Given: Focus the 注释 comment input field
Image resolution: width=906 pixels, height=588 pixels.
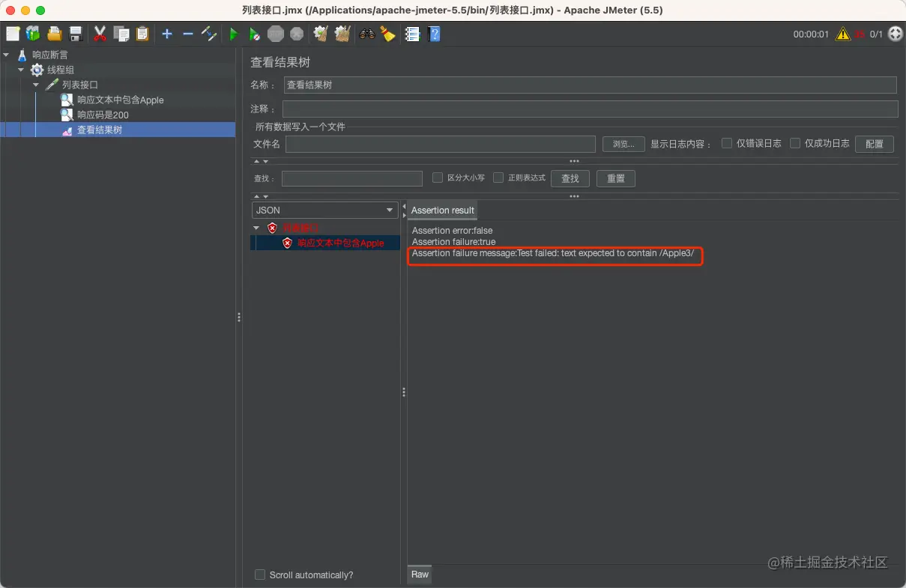Looking at the screenshot, I should click(591, 109).
